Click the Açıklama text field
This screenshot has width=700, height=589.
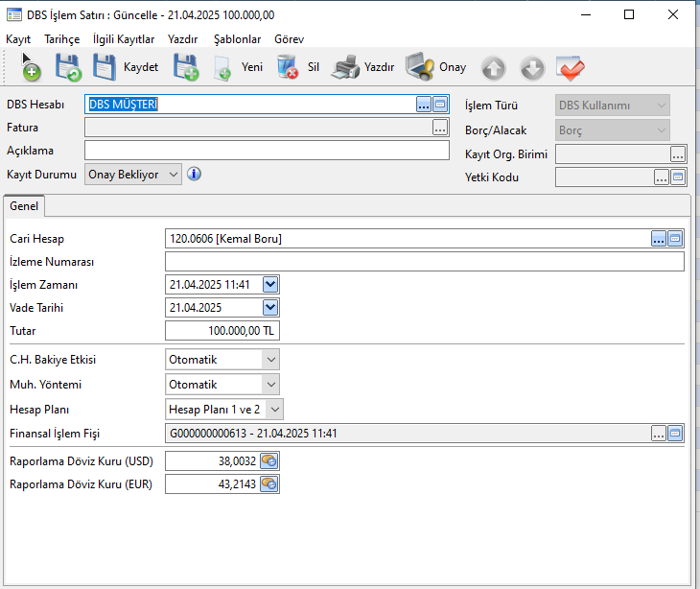pos(267,151)
